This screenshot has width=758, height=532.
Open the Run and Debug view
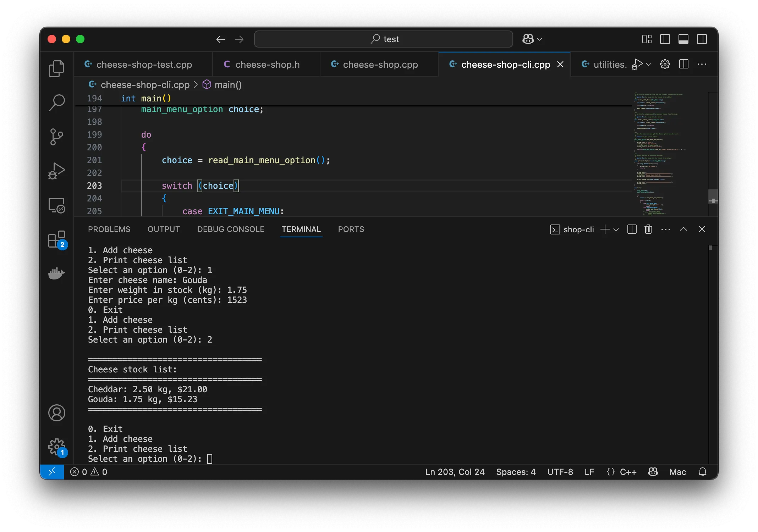click(56, 171)
